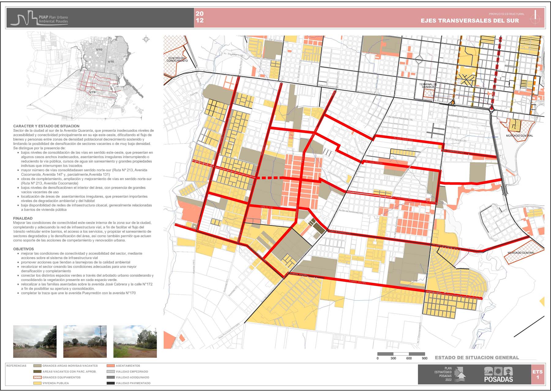The height and width of the screenshot is (392, 551).
Task: Click the CENTRO DEL CONOCIMIENTO map label
Action: click(177, 59)
